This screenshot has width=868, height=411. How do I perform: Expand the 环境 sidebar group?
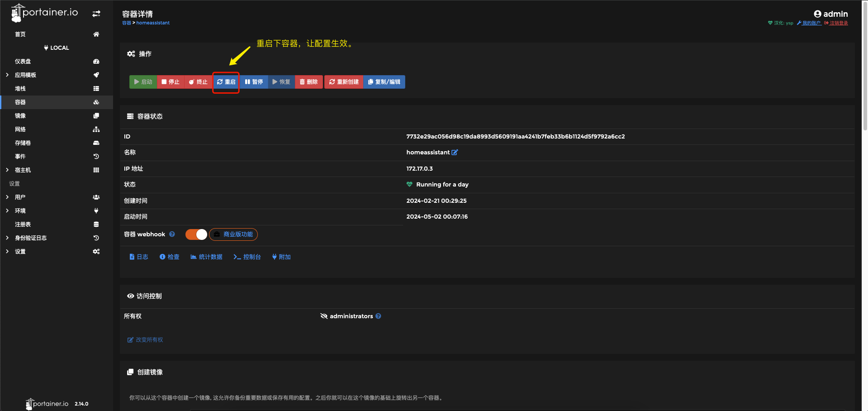[x=7, y=211]
